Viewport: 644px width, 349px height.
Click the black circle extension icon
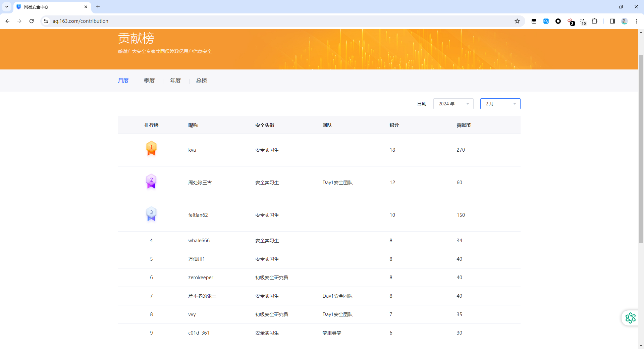[558, 21]
